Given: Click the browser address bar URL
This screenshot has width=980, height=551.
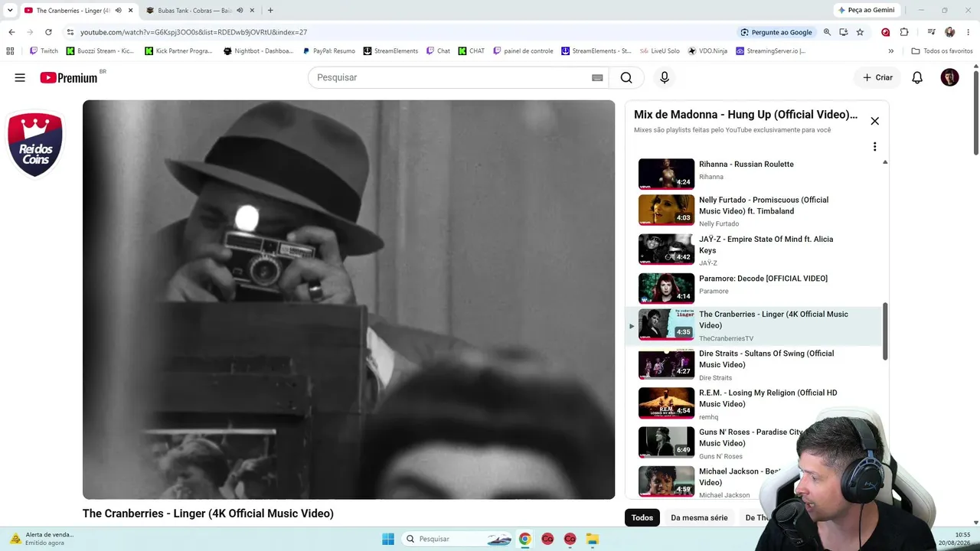Looking at the screenshot, I should pos(194,32).
